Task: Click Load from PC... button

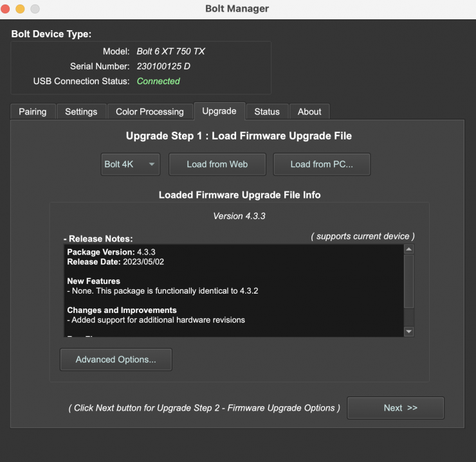Action: 322,164
